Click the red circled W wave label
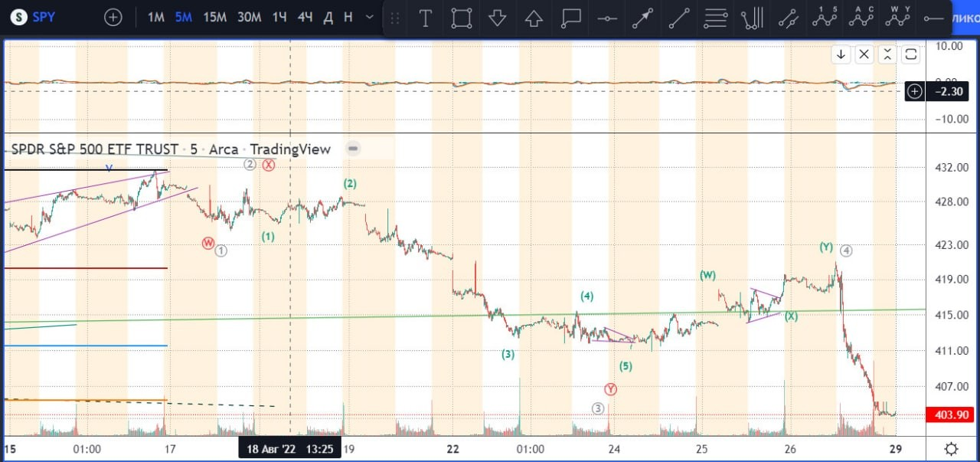980x462 pixels. click(x=207, y=243)
